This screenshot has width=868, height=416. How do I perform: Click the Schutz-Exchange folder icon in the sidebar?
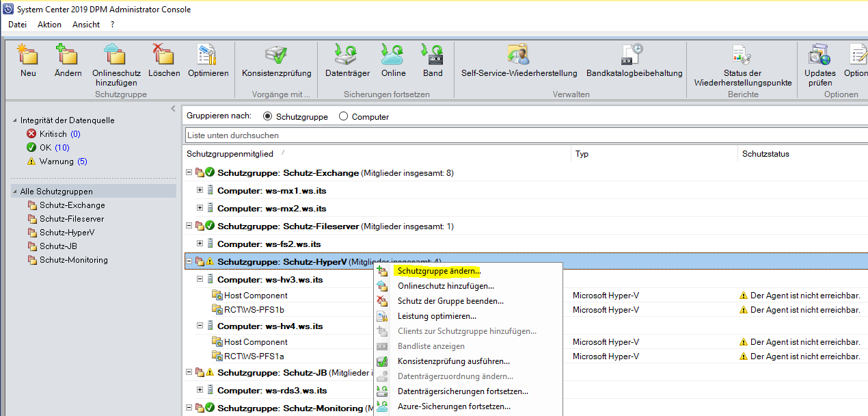tap(32, 205)
